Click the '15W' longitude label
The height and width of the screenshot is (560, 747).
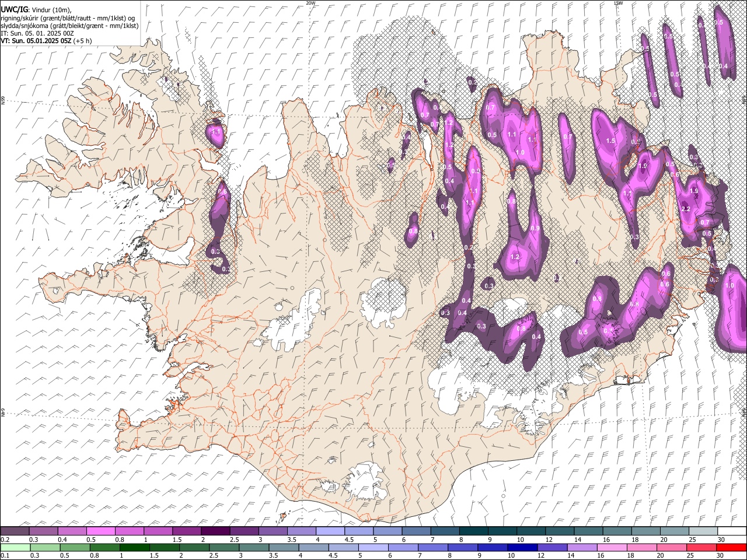(618, 3)
